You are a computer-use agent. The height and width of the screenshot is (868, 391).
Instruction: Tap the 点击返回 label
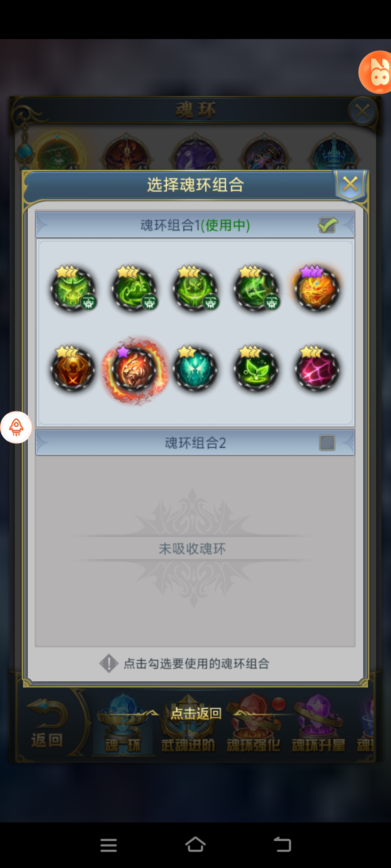coord(196,713)
